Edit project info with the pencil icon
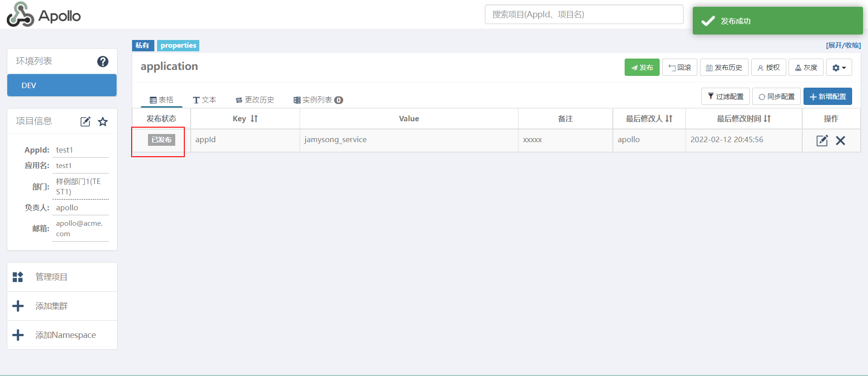Image resolution: width=868 pixels, height=377 pixels. 85,121
